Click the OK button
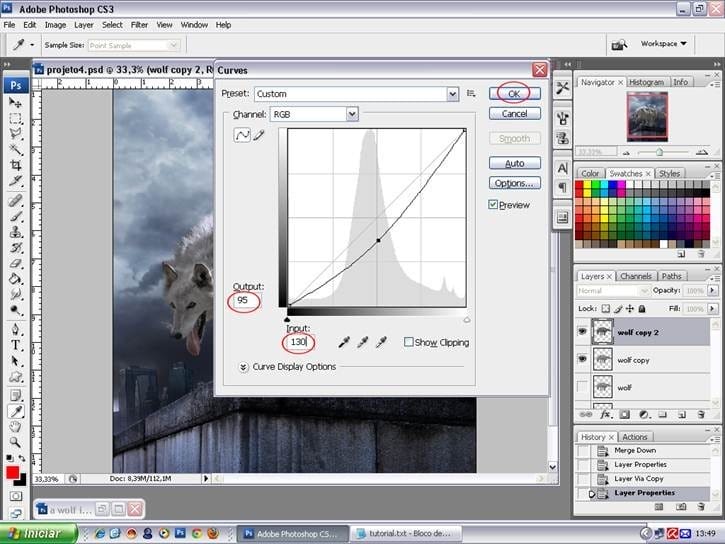The width and height of the screenshot is (725, 544). pyautogui.click(x=515, y=93)
